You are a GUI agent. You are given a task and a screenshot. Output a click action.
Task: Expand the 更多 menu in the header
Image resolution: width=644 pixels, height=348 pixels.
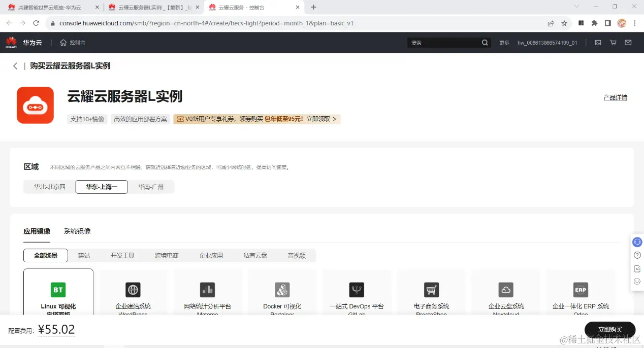[x=503, y=43]
